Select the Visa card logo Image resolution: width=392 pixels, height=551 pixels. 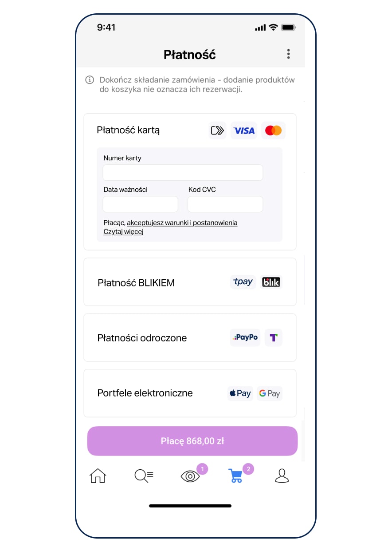pyautogui.click(x=244, y=131)
